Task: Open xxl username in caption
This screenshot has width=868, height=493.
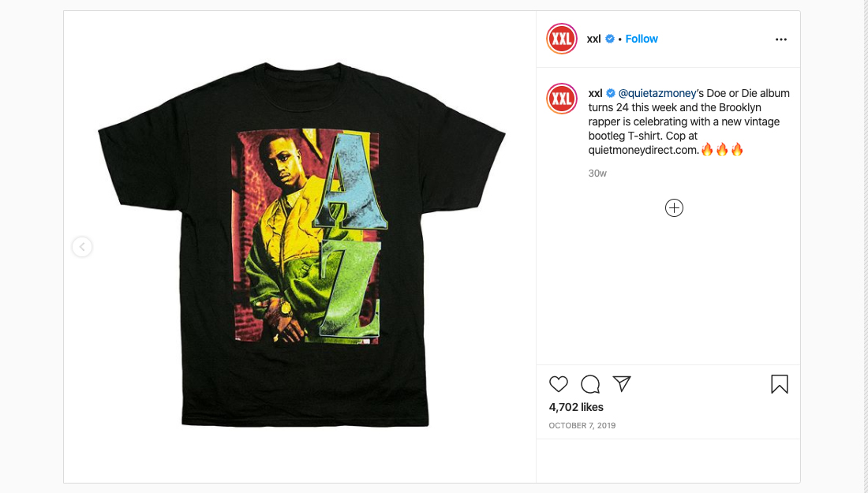Action: tap(595, 93)
